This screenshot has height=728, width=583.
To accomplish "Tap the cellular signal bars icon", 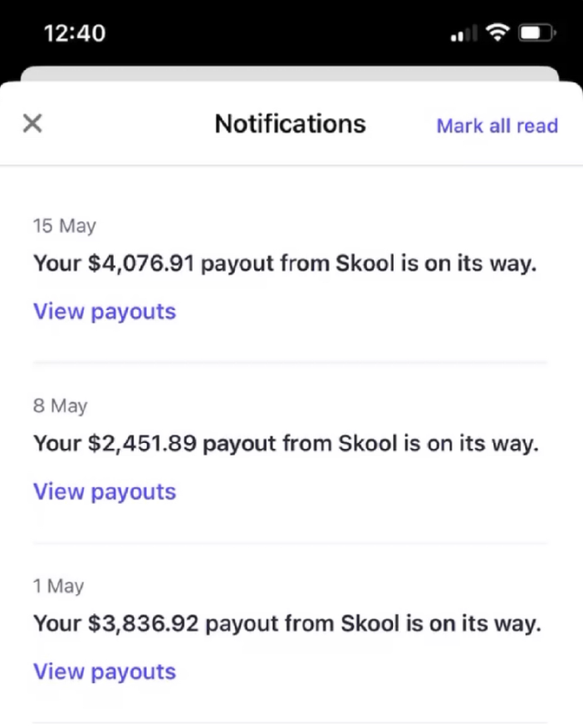I will (x=463, y=33).
